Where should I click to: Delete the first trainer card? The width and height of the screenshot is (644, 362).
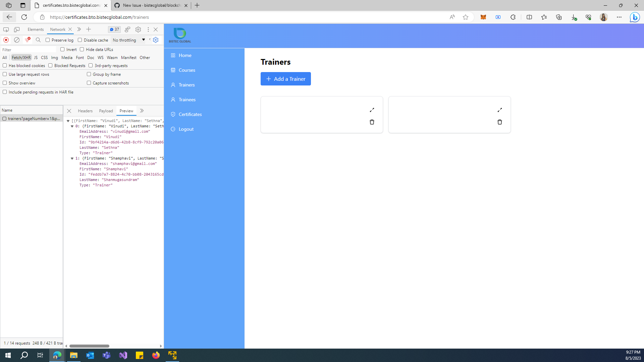coord(372,122)
